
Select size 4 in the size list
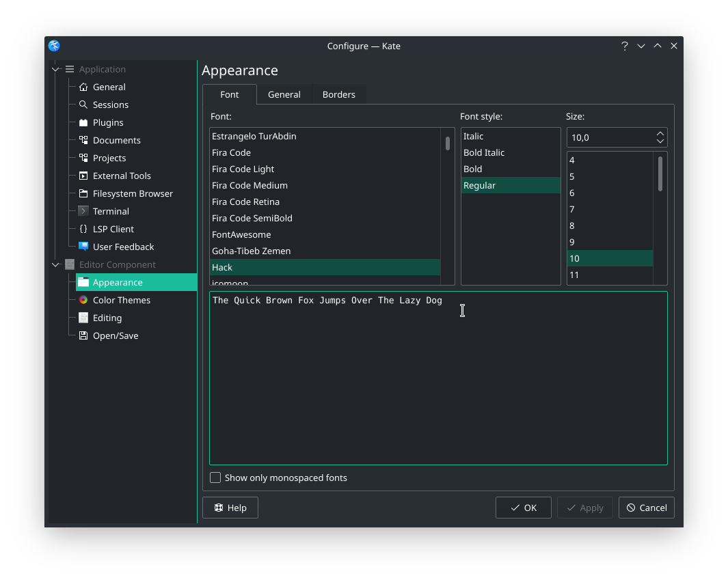(610, 160)
